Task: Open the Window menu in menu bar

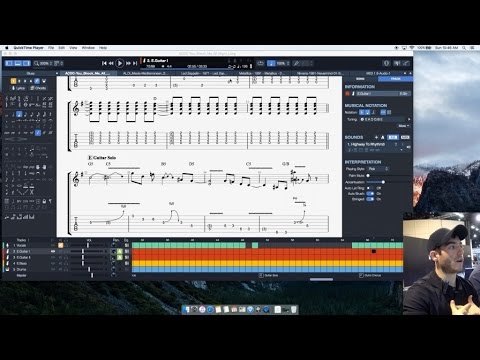Action: (x=88, y=48)
